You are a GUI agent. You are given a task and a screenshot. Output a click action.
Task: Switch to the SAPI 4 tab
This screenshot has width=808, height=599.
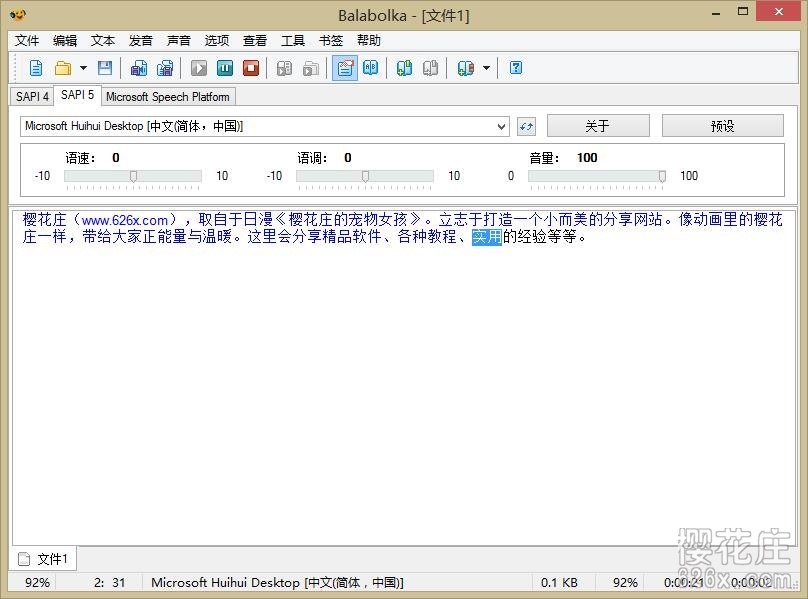(x=32, y=96)
